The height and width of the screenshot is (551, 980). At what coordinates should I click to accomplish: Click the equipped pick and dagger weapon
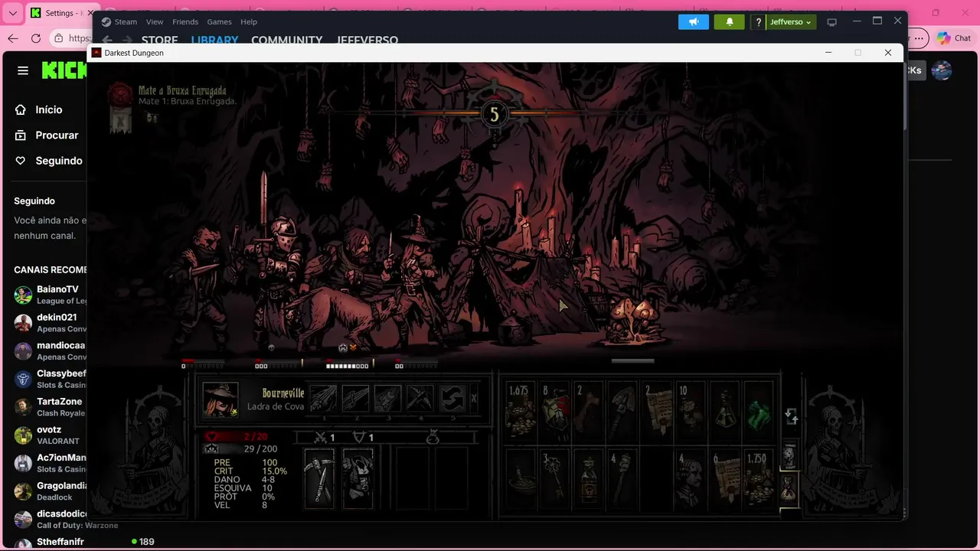pyautogui.click(x=319, y=478)
